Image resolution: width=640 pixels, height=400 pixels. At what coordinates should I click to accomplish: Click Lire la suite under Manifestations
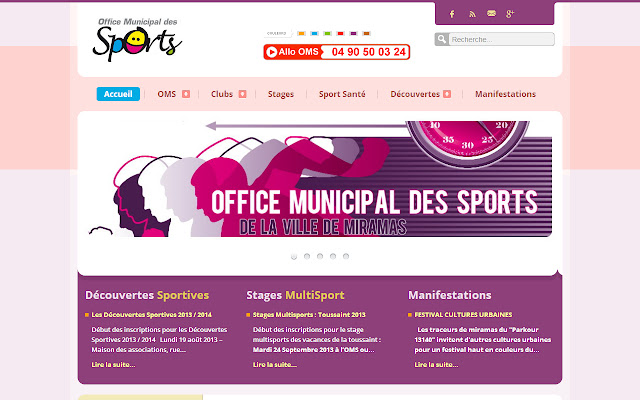pos(436,364)
